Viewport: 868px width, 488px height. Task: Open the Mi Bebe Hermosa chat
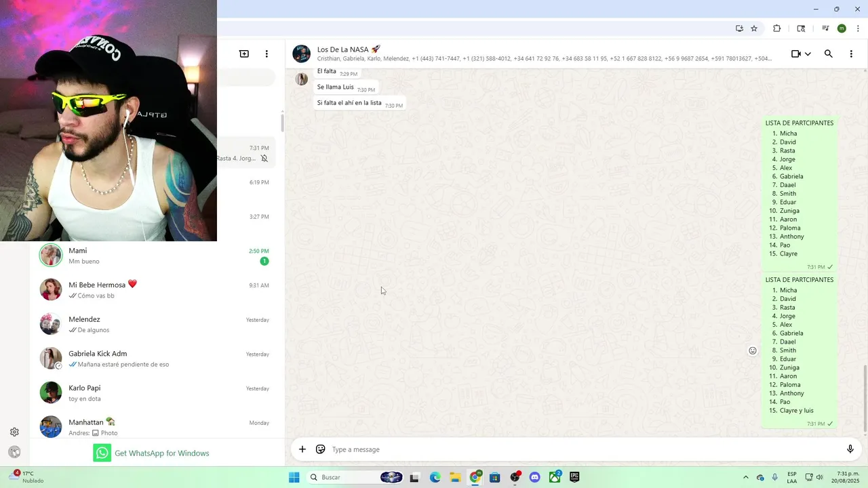click(x=157, y=290)
